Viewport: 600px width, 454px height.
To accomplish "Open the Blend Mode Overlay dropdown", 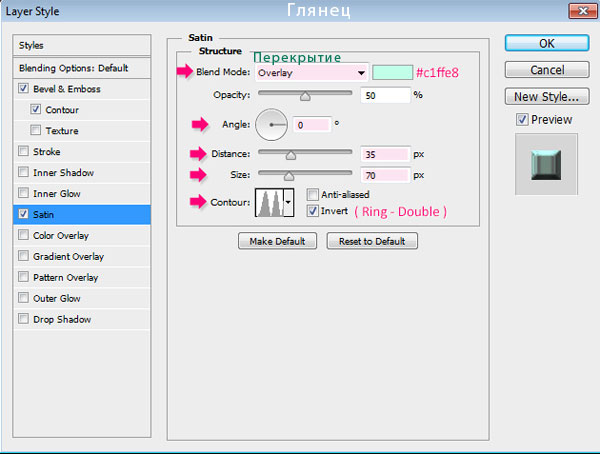I will pyautogui.click(x=311, y=72).
